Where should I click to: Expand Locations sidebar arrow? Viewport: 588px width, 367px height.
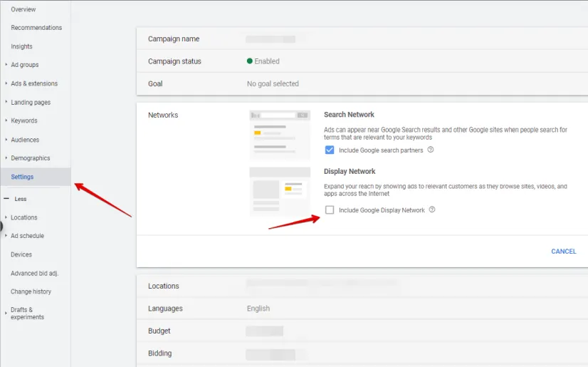(x=6, y=217)
